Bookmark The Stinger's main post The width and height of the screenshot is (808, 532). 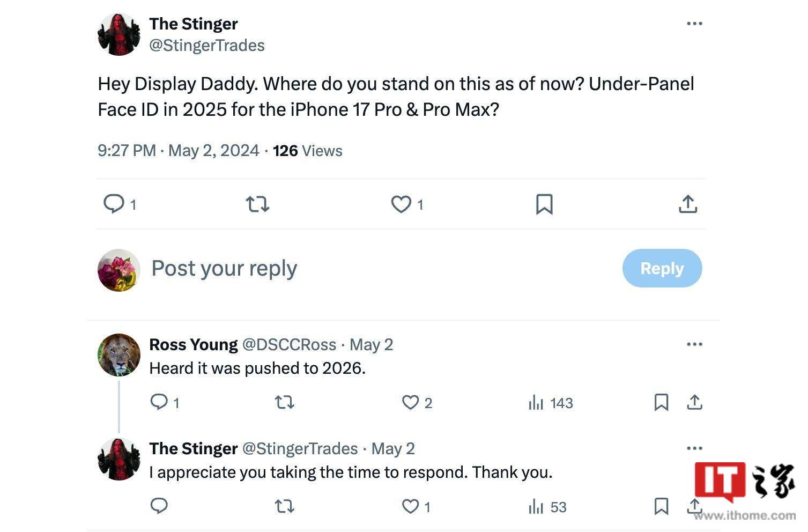click(x=544, y=204)
